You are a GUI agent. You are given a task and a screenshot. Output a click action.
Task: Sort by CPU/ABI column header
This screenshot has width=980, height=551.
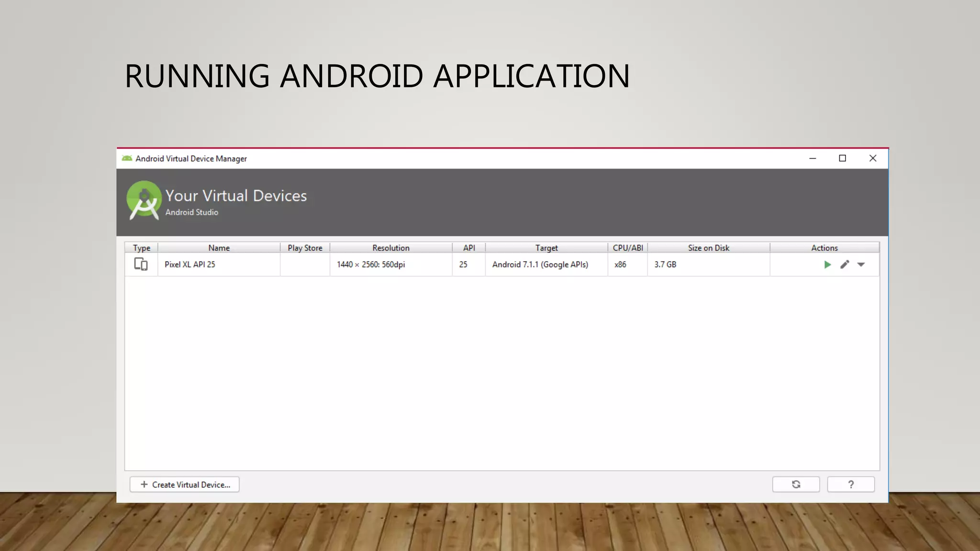click(x=628, y=248)
